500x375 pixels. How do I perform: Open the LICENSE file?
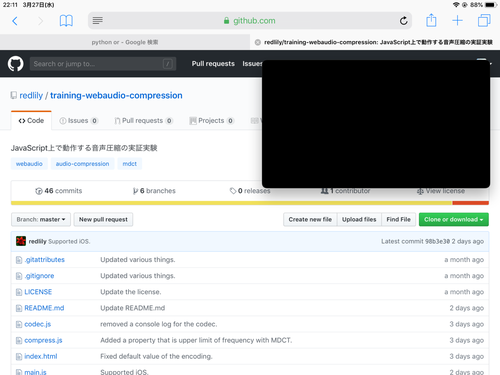(38, 292)
